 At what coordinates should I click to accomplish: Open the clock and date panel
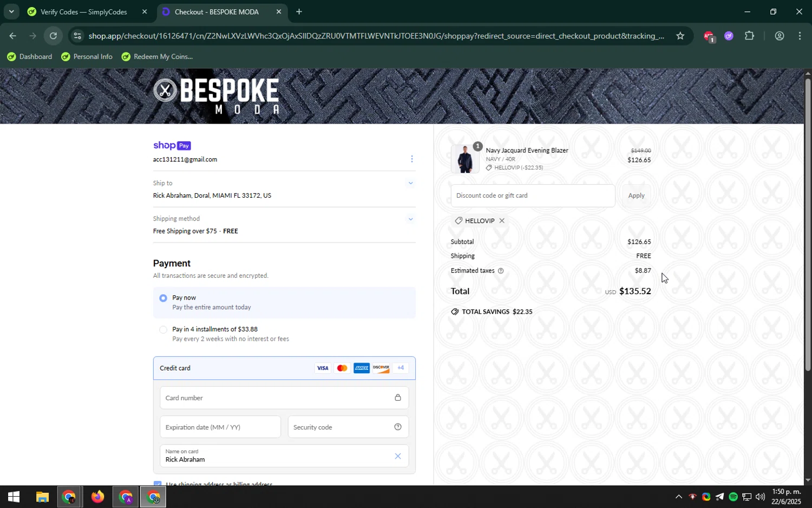pos(786,497)
